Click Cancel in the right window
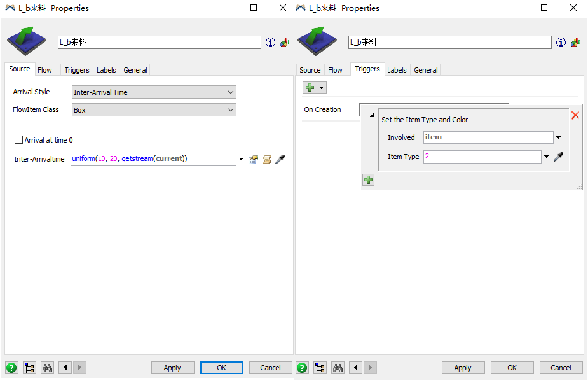The height and width of the screenshot is (383, 588). 561,368
